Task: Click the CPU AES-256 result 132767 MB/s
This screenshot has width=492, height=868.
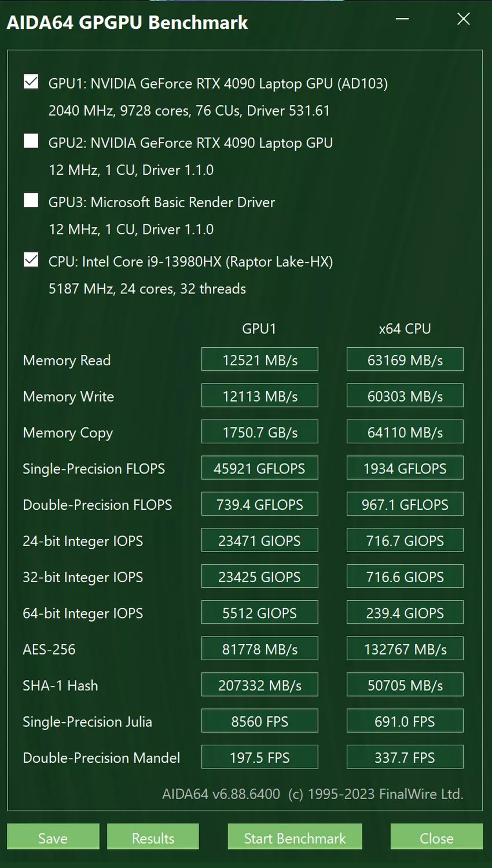Action: tap(405, 649)
